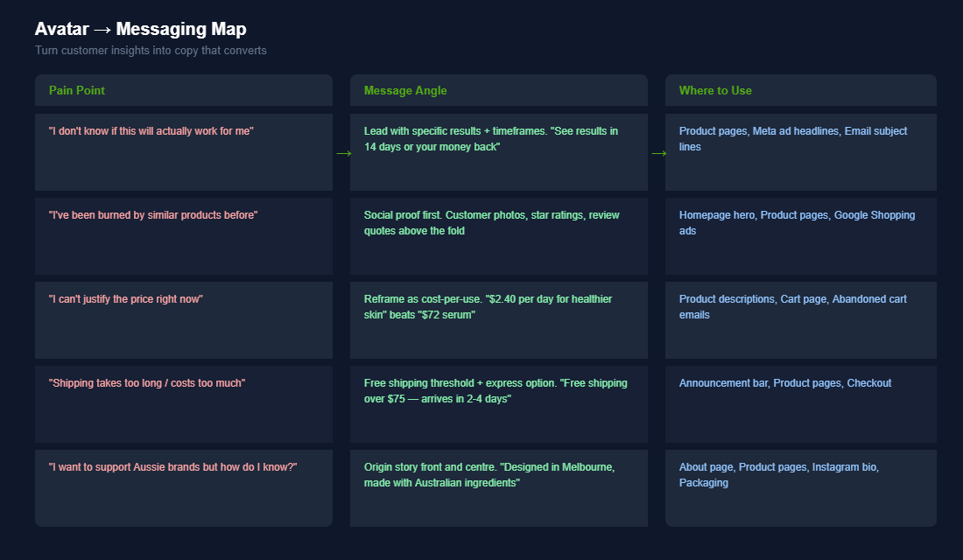Select the 'burned by similar products' pain point card
The image size is (963, 560).
pyautogui.click(x=184, y=236)
